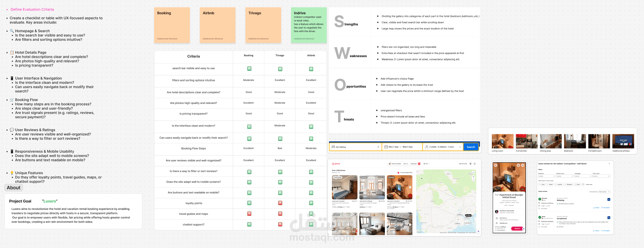The image size is (644, 248).
Task: Click Airbnb's checkmark for adapts to mobile screens
Action: (x=311, y=182)
